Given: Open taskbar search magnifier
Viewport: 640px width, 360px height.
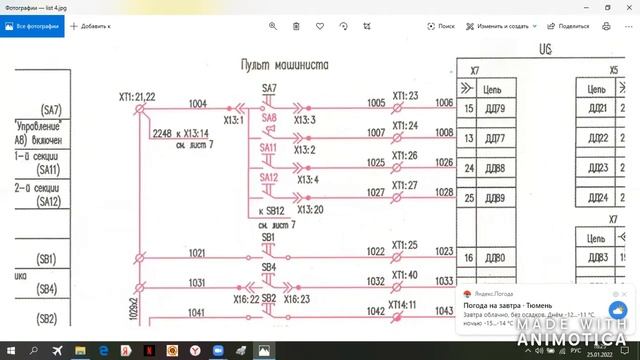Looking at the screenshot, I should [x=34, y=351].
